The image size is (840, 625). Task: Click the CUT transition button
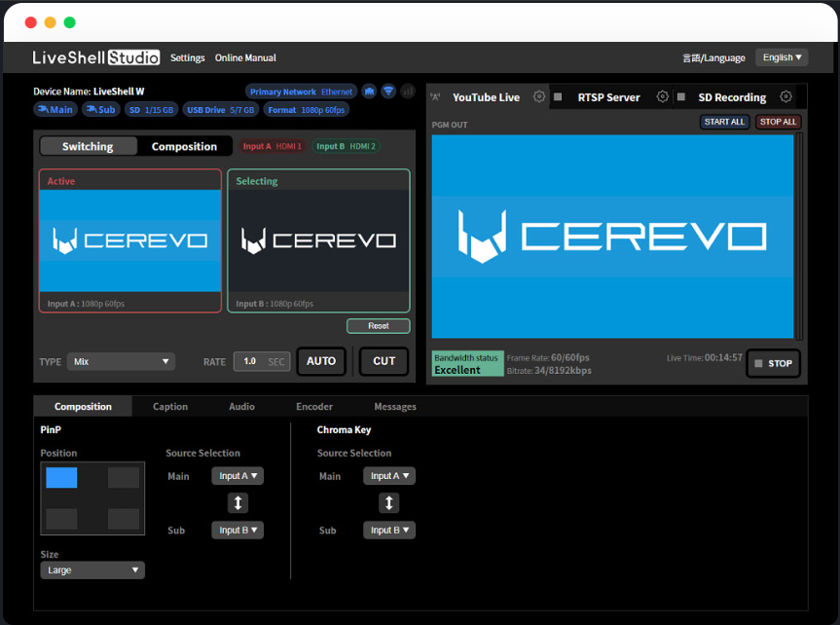point(384,361)
